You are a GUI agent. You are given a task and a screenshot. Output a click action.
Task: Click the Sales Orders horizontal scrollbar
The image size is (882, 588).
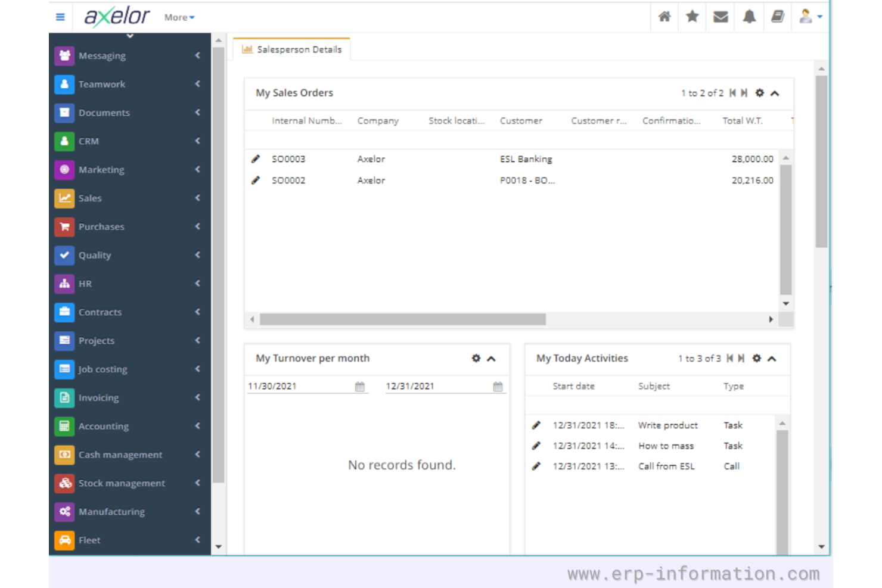tap(403, 319)
